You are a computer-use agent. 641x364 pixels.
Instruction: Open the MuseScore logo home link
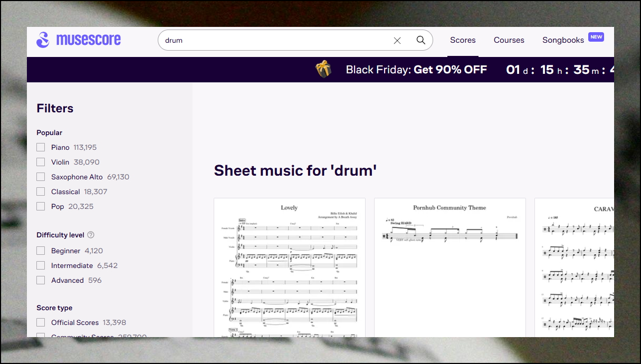(79, 40)
